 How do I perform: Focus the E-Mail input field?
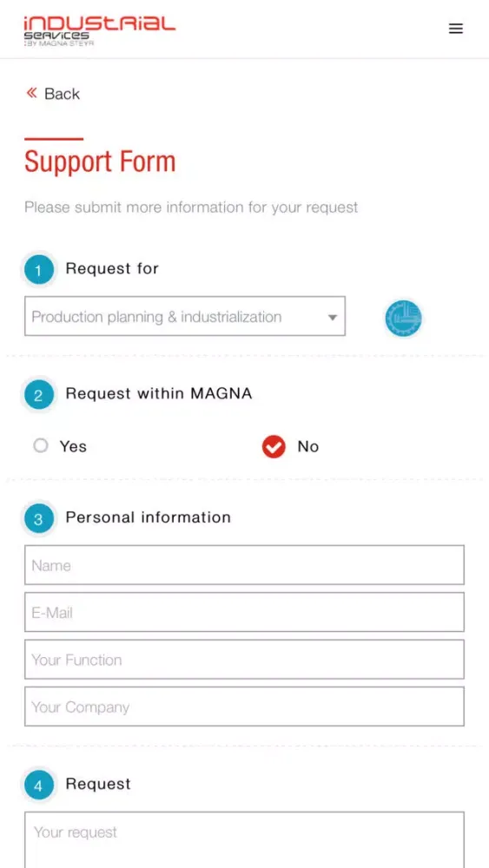(x=244, y=612)
